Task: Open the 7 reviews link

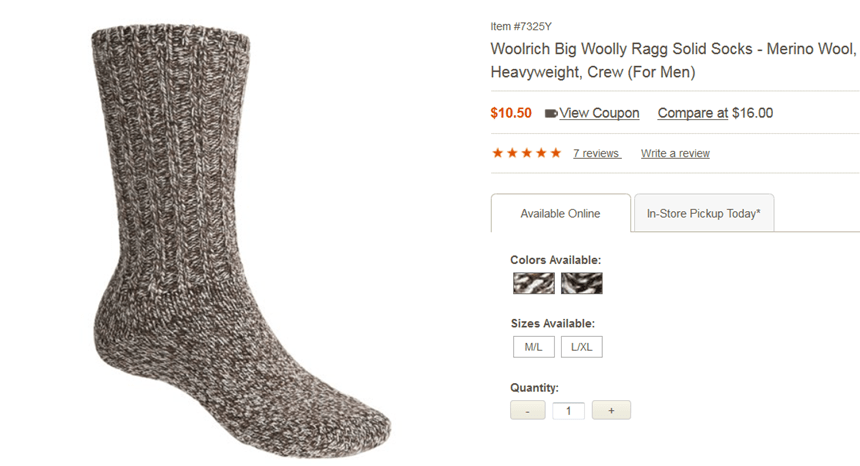Action: click(x=596, y=153)
